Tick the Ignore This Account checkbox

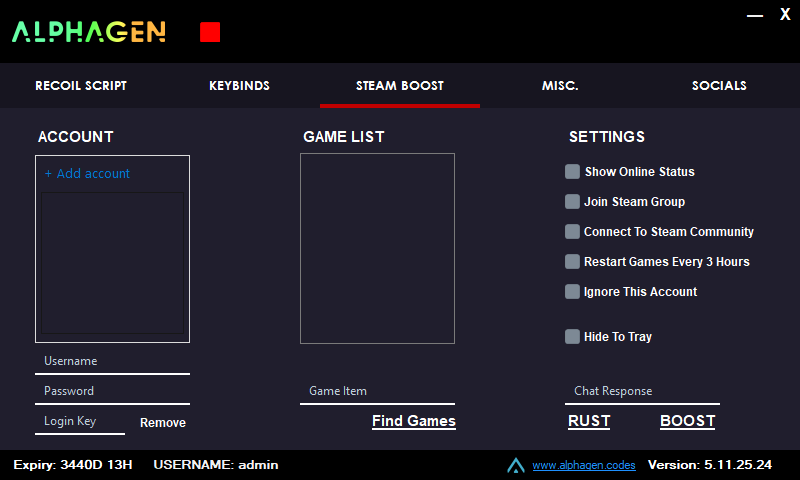[573, 292]
